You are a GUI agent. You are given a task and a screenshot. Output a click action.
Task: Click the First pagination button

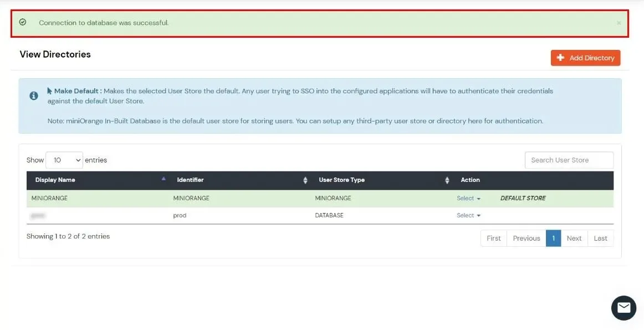click(x=493, y=238)
